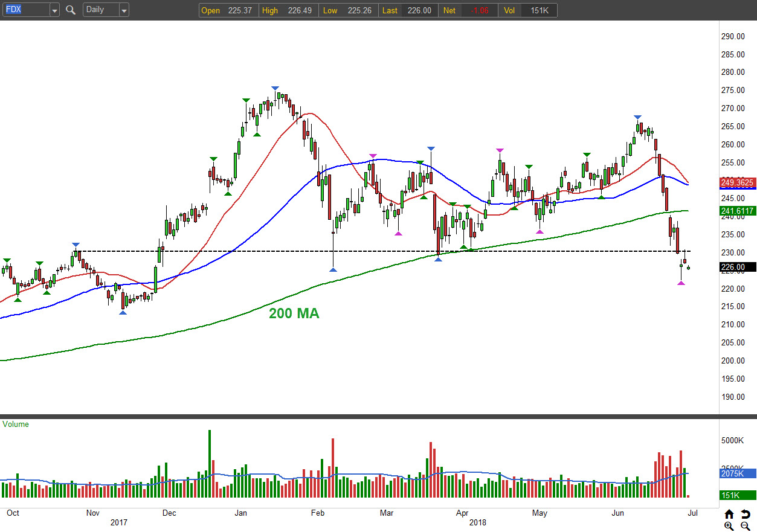Zoom in with the plus magnifier icon

click(x=729, y=526)
